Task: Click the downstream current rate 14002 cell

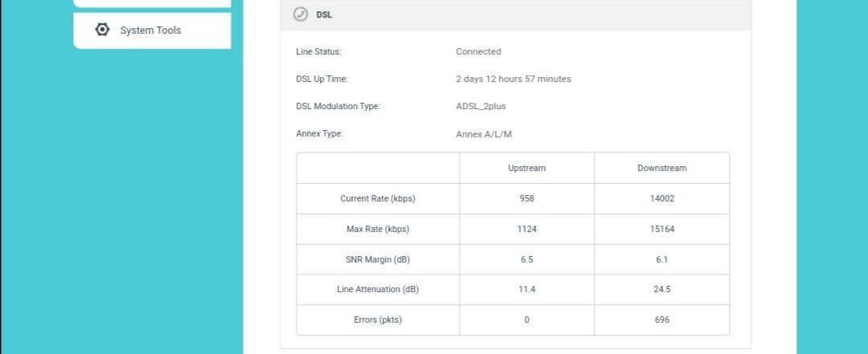Action: 662,198
